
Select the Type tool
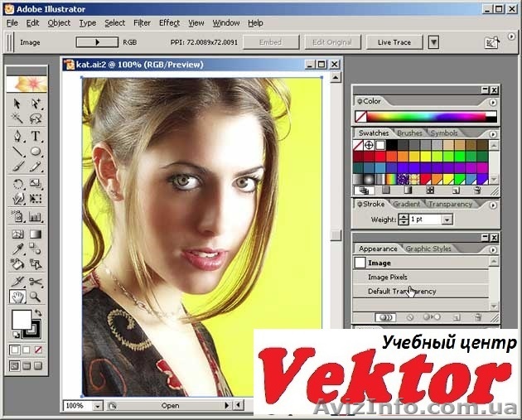[36, 136]
